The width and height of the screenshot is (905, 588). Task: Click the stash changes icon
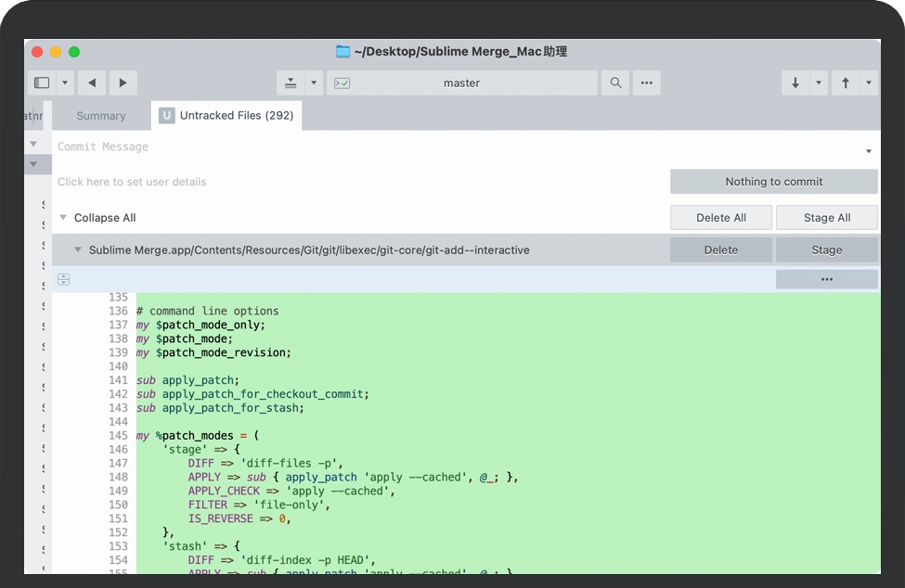click(291, 83)
